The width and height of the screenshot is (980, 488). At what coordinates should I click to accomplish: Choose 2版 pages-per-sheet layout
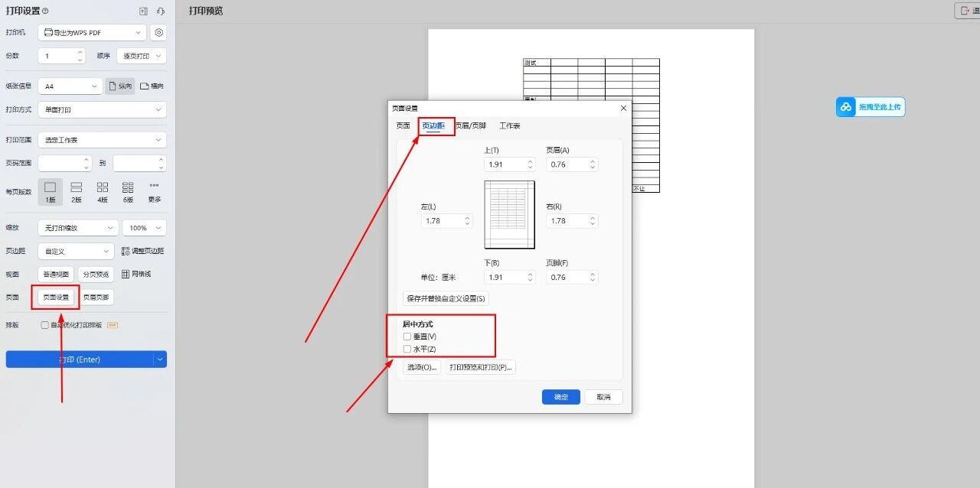click(77, 191)
